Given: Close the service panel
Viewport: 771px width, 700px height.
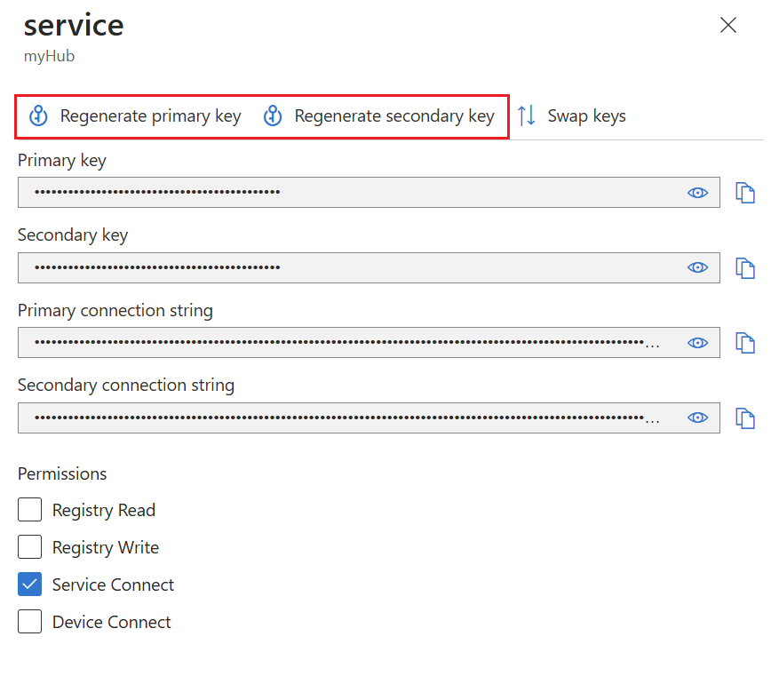Looking at the screenshot, I should 728,25.
